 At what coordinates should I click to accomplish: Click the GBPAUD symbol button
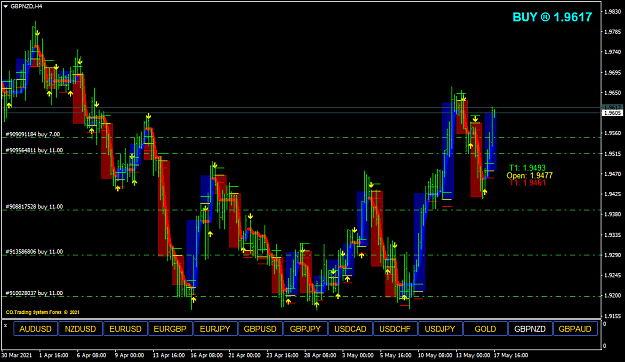pos(575,329)
